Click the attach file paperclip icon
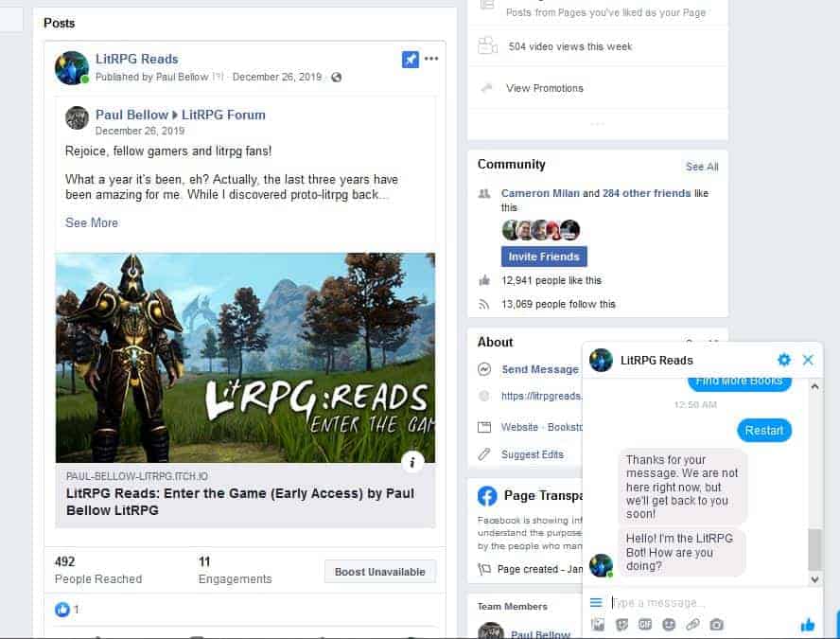Image resolution: width=840 pixels, height=639 pixels. tap(692, 625)
